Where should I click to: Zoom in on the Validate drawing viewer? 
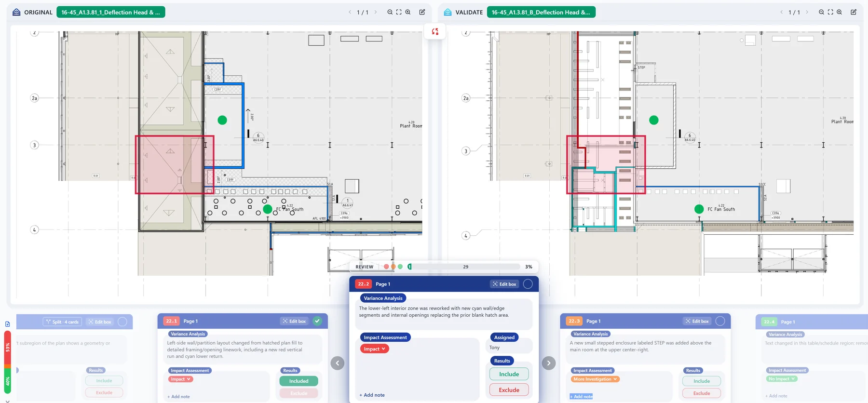[x=840, y=12]
